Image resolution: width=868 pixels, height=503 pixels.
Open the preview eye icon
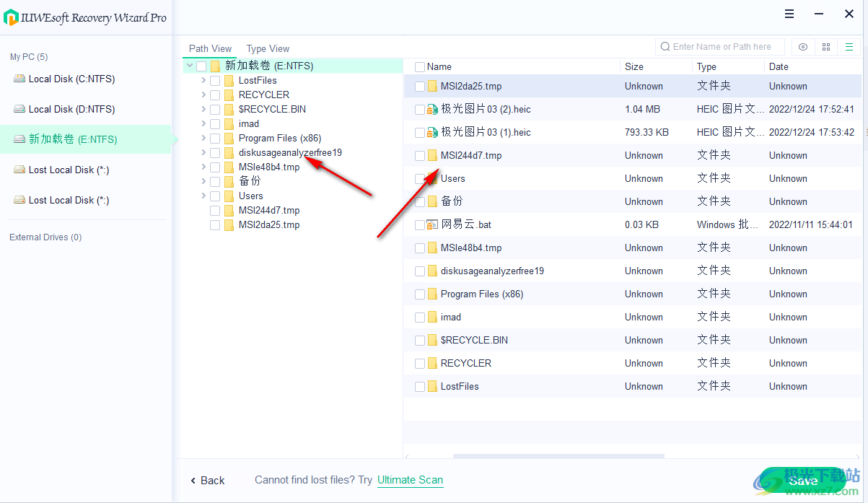802,46
